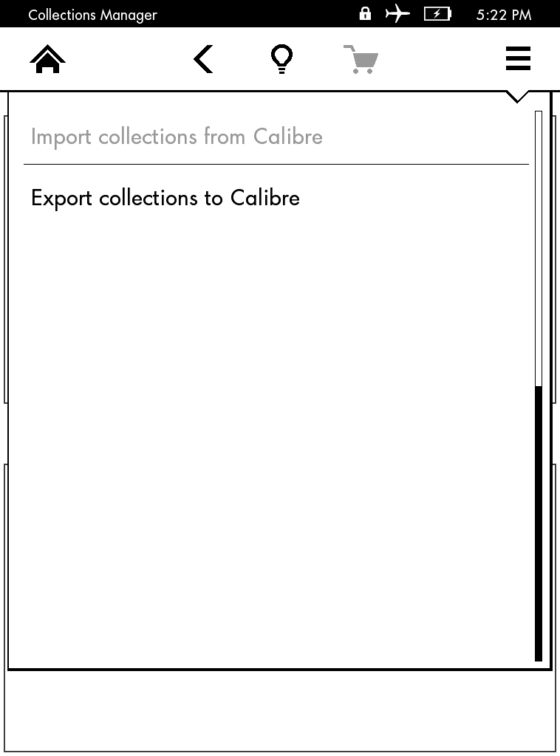The image size is (560, 756).
Task: Select Import collections from Calibre
Action: (x=177, y=137)
